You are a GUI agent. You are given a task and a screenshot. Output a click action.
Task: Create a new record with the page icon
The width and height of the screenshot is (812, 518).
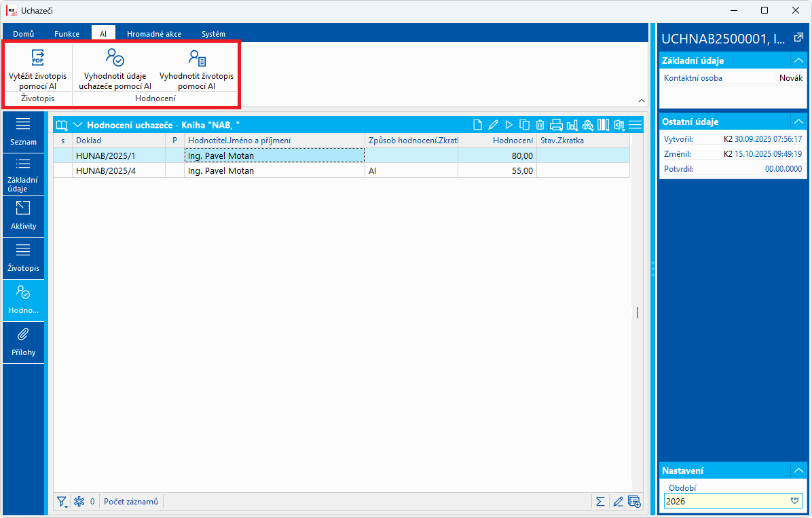point(477,125)
